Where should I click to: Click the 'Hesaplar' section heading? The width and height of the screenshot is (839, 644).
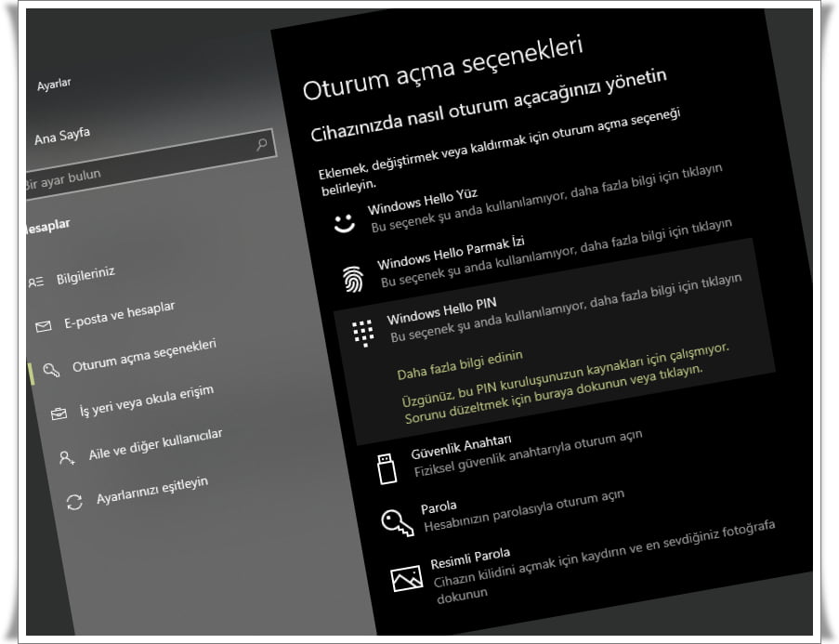pos(47,227)
